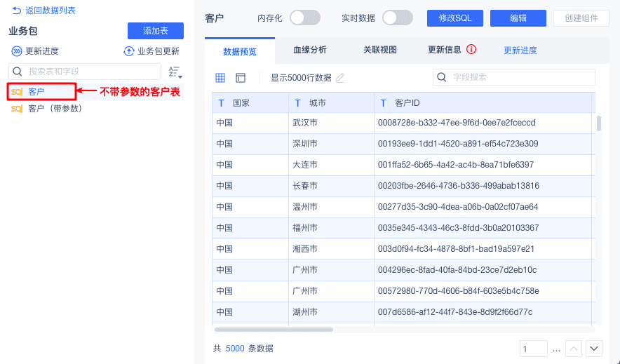Click the horizontal scrollbar under the table
The image size is (620, 364).
click(x=274, y=329)
